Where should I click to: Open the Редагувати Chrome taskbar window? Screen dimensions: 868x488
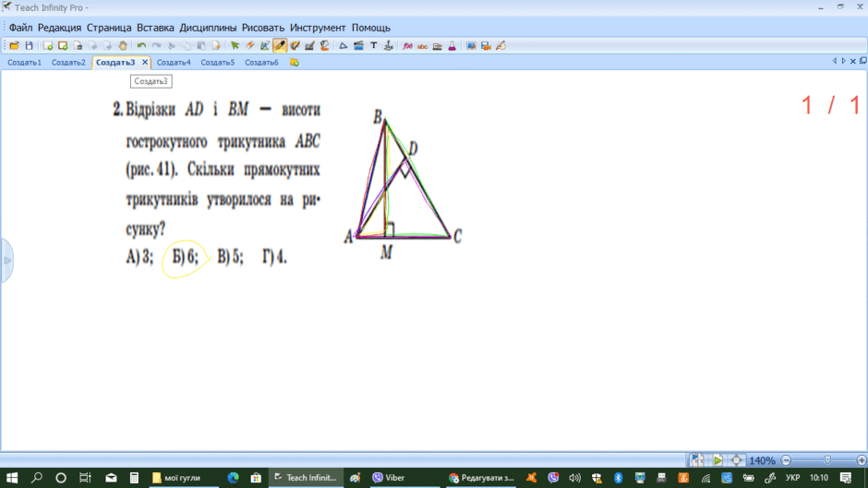pyautogui.click(x=482, y=478)
